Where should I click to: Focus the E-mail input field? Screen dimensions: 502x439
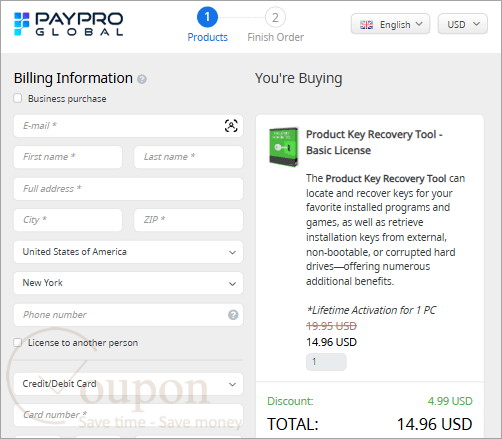(128, 126)
